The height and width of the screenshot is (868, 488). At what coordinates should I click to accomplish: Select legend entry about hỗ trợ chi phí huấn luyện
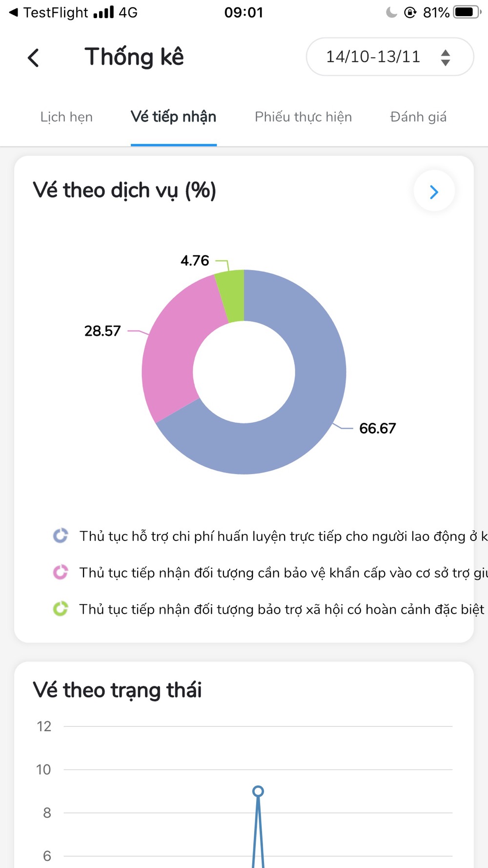(283, 536)
